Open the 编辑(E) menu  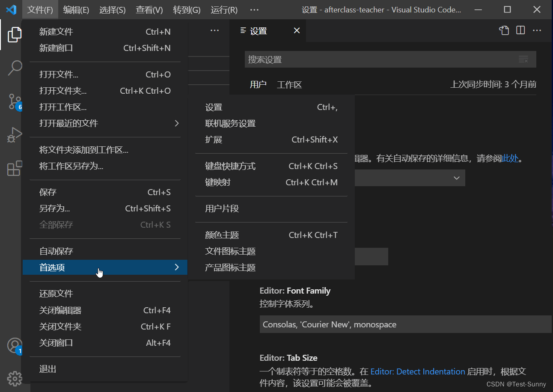coord(76,9)
